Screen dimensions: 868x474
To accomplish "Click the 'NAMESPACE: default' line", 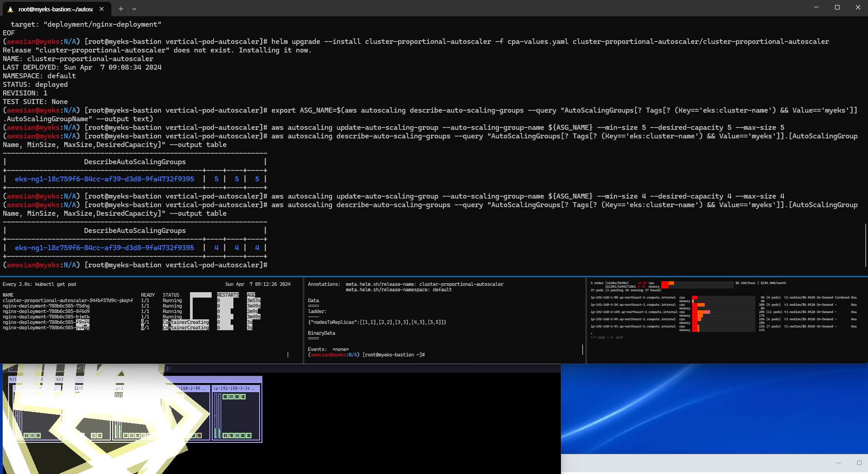I will 39,76.
